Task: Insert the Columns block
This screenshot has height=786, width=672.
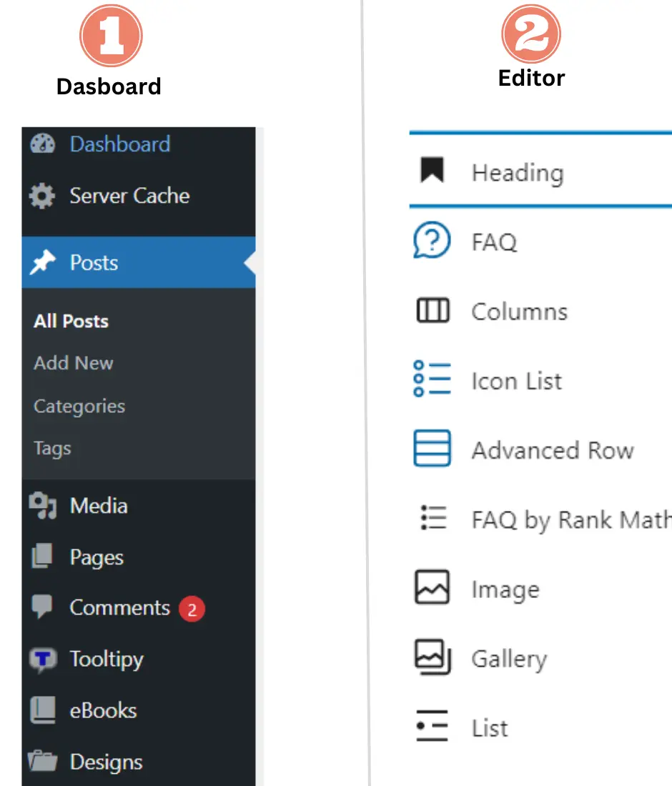Action: (x=519, y=312)
